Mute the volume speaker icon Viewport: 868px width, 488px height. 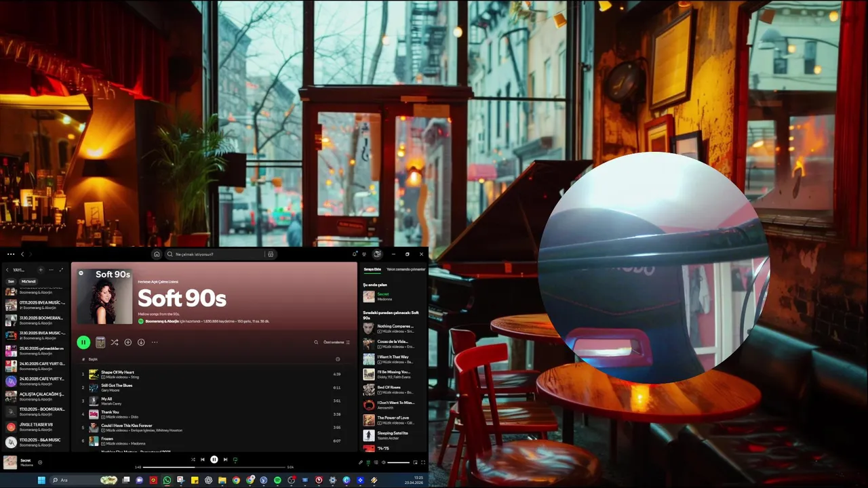383,462
